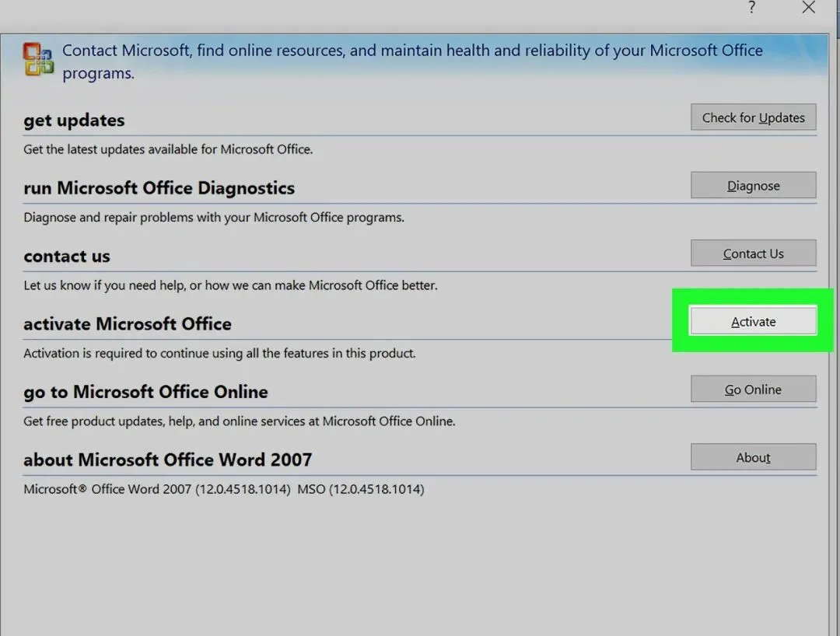Click the 'Contact Microsoft, find online resources' banner text
The width and height of the screenshot is (840, 636).
point(412,61)
